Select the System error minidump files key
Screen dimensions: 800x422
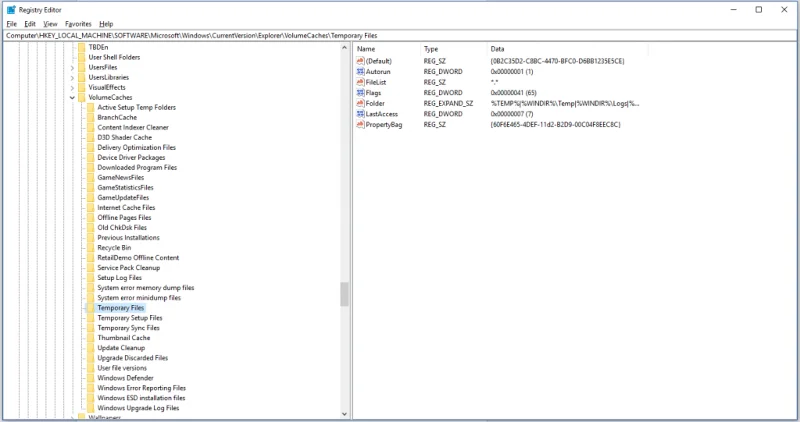(139, 297)
